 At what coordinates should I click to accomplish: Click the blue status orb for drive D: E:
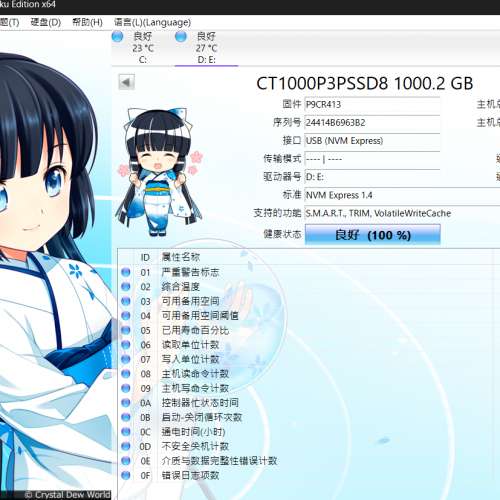click(181, 36)
